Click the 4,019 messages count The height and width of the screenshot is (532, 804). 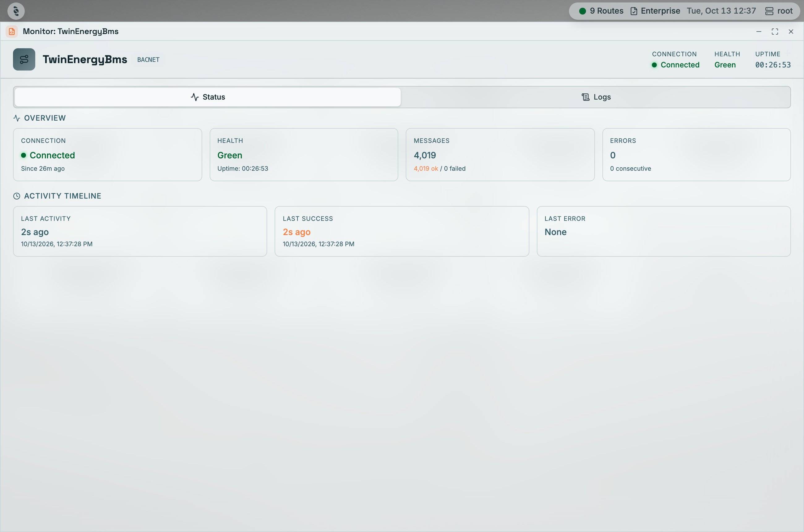tap(425, 155)
